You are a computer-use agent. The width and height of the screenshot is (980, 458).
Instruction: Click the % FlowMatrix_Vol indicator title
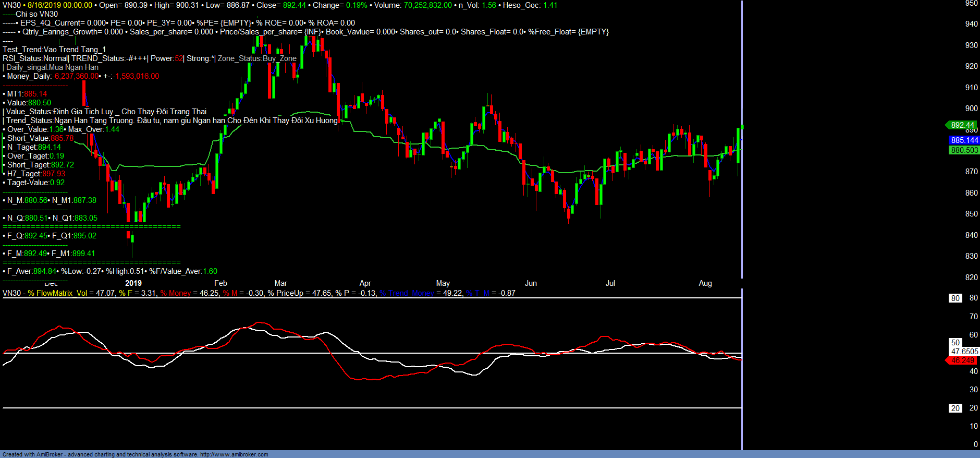click(x=57, y=293)
